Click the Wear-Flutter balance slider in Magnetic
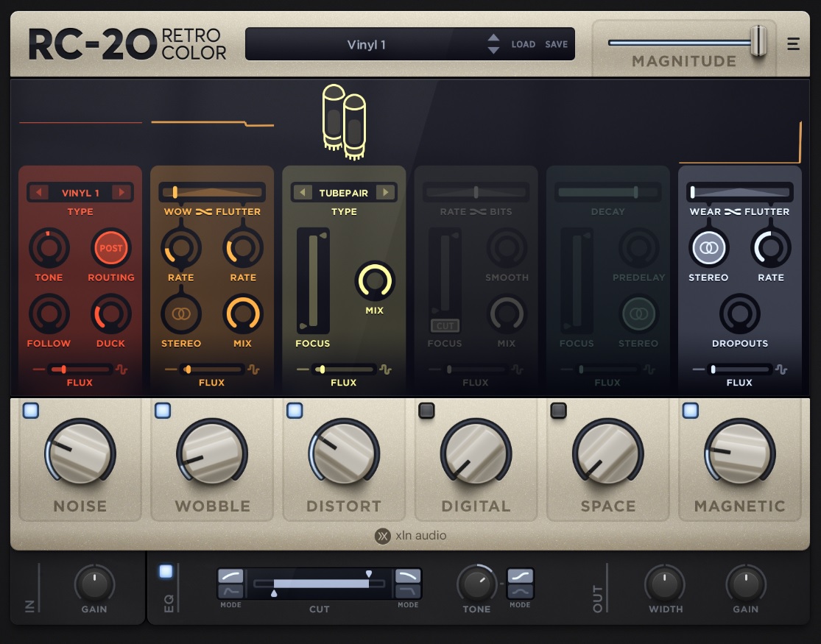 [x=740, y=192]
